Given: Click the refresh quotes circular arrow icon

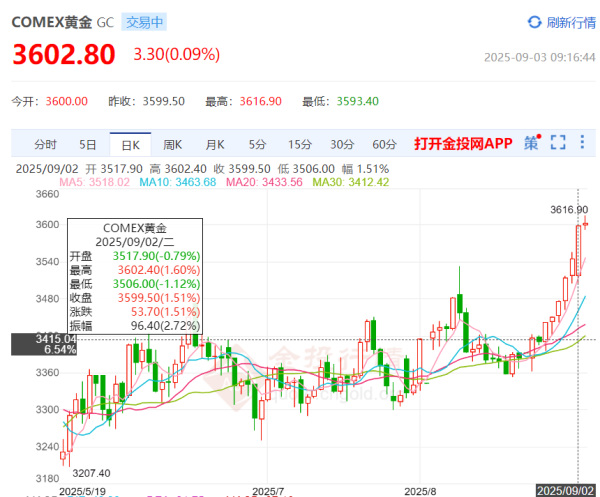Looking at the screenshot, I should tap(535, 22).
